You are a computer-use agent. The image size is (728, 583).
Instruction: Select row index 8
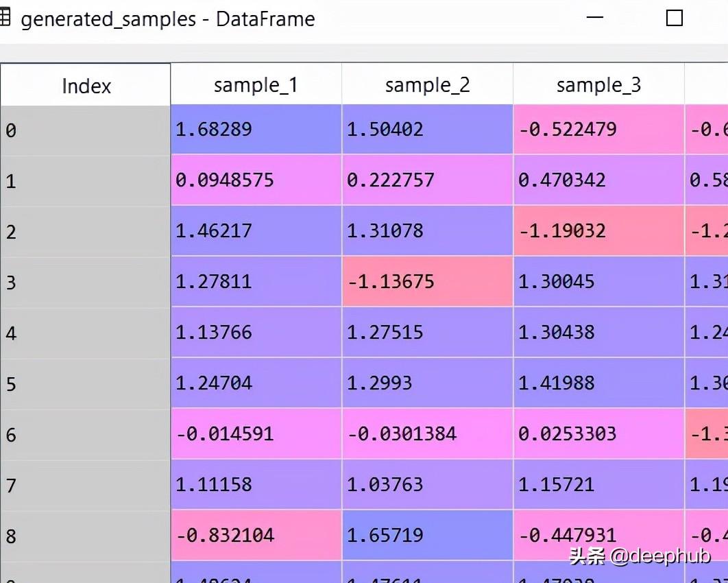coord(86,535)
